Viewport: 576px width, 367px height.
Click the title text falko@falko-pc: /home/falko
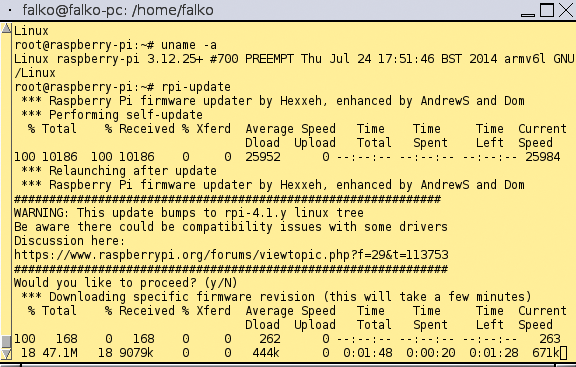[118, 10]
